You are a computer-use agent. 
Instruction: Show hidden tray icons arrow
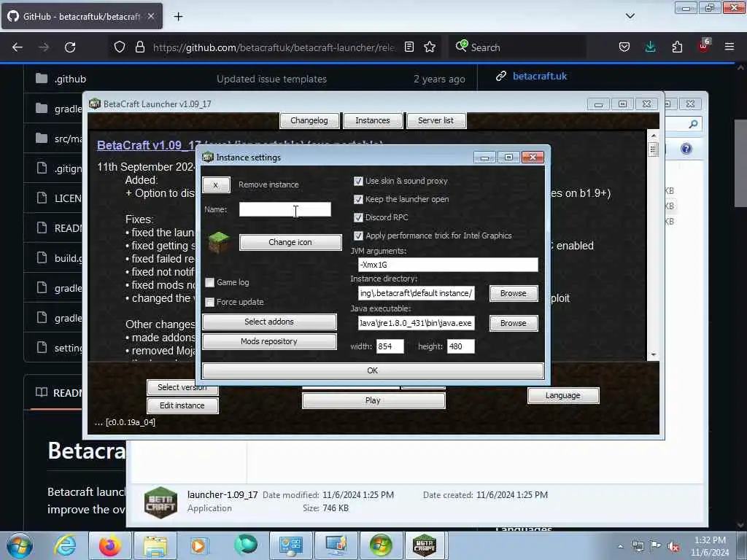620,546
